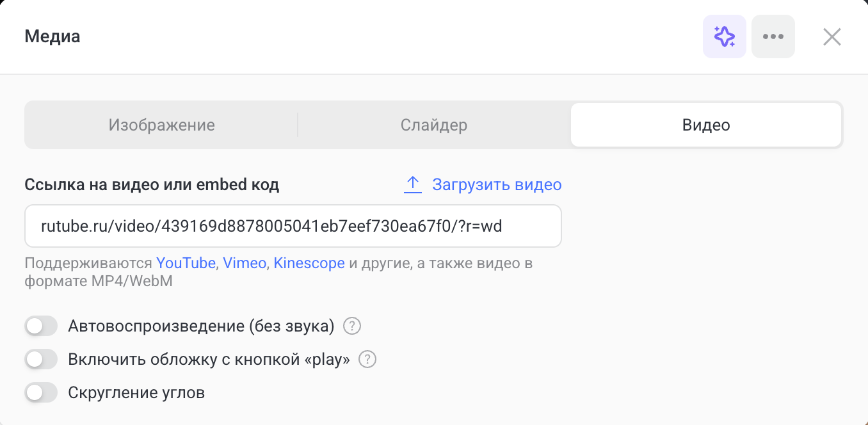
Task: Click the help icon next to обложка option
Action: point(367,359)
